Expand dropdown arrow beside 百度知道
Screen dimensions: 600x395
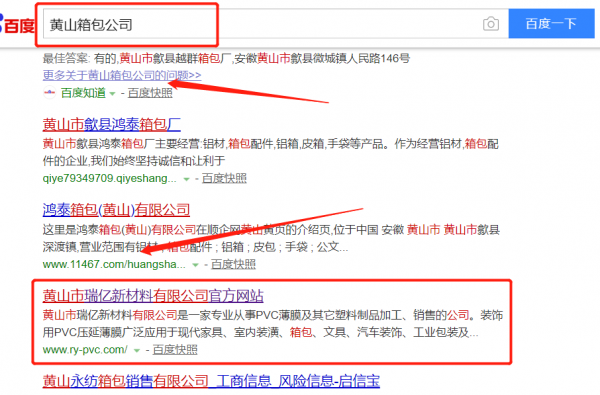coord(112,94)
